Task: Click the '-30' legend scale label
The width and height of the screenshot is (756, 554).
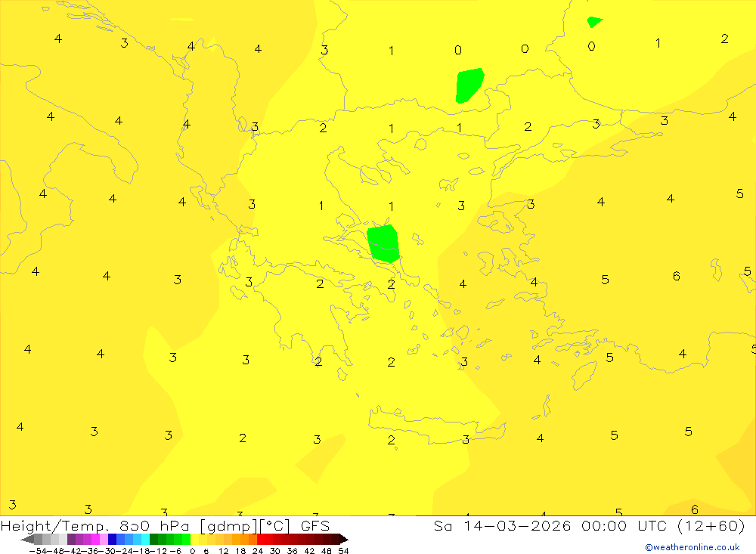Action: [x=107, y=551]
